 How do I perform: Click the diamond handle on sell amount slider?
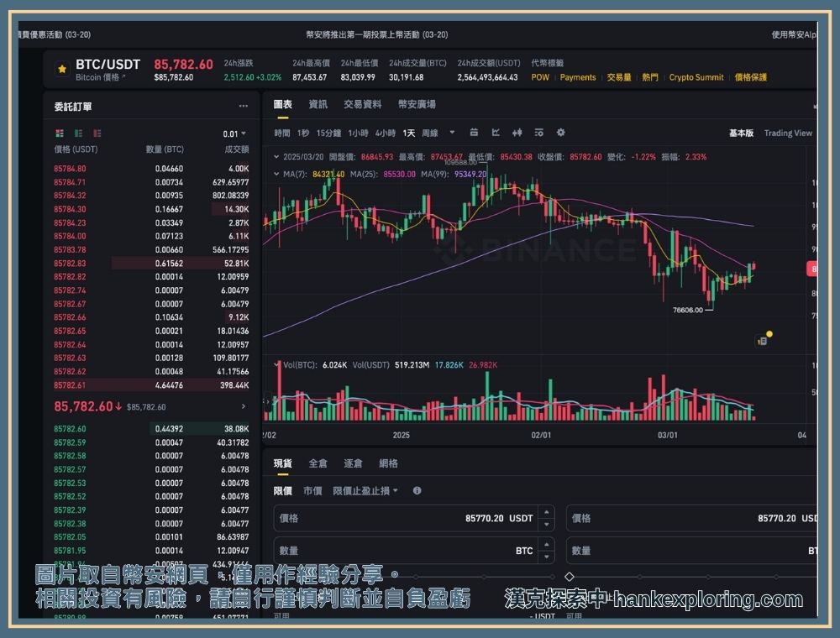click(570, 577)
